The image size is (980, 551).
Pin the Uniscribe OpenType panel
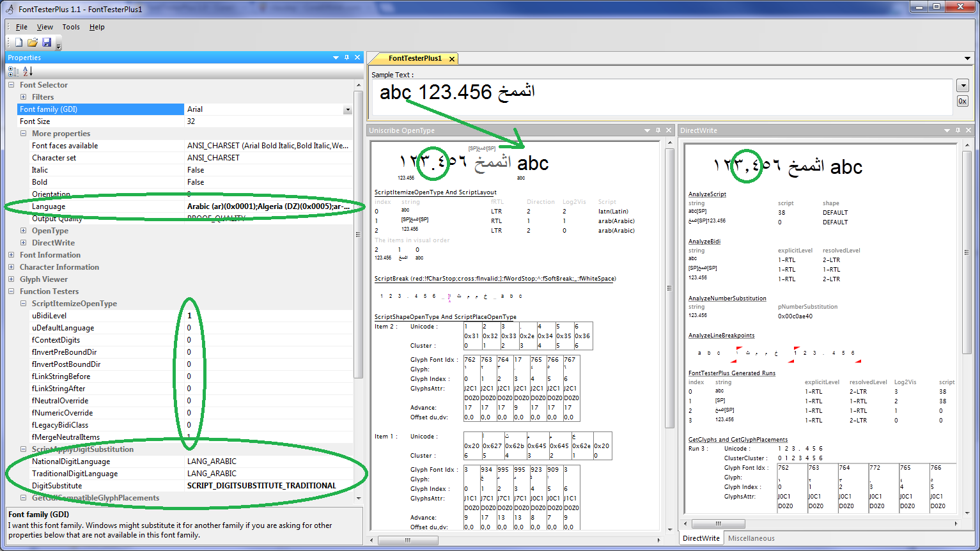tap(658, 130)
